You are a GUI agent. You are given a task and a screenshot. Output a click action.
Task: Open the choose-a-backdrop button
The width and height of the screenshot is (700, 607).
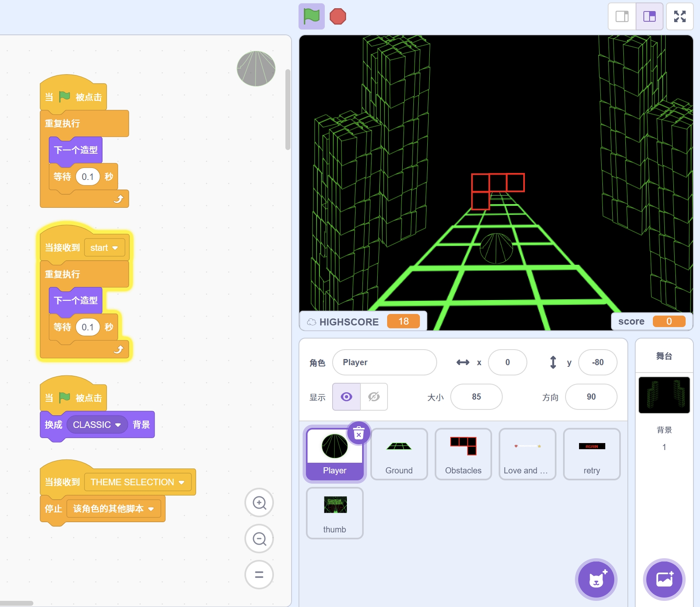click(x=664, y=580)
